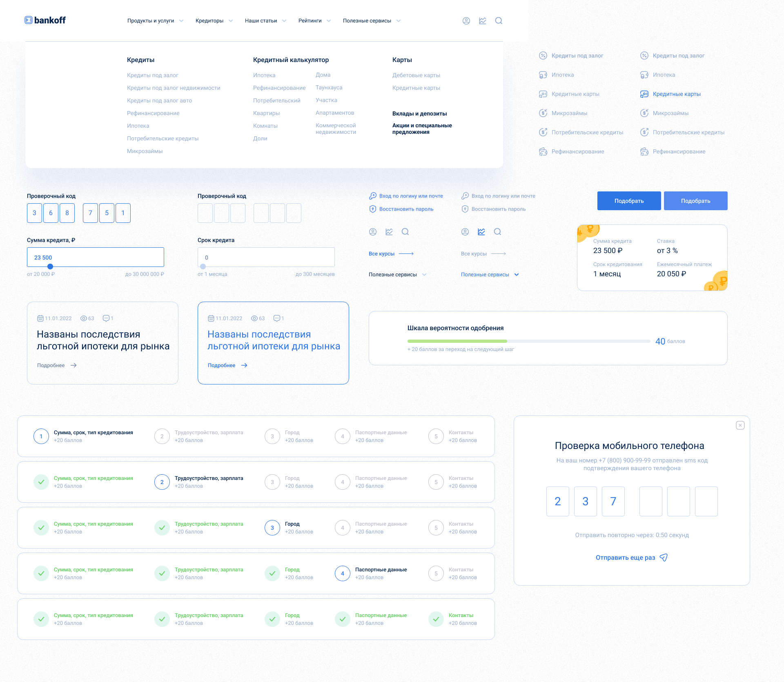This screenshot has width=784, height=682.
Task: Click the comments icon on grey news card
Action: (106, 318)
